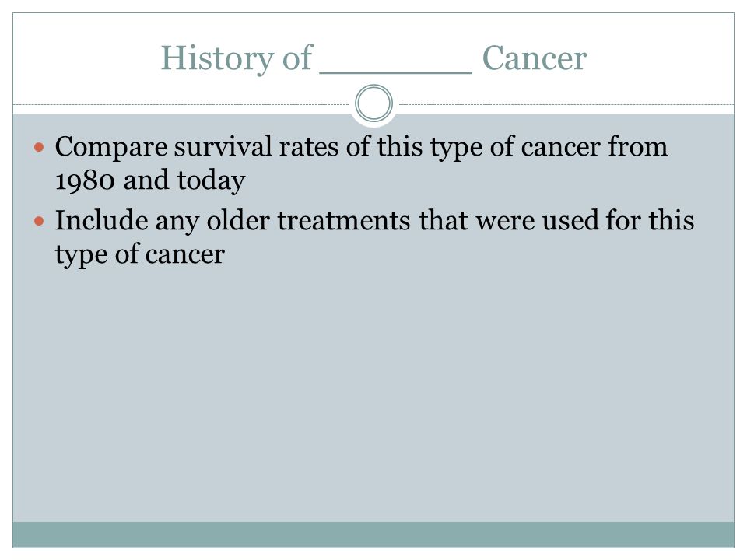
Task: Click the word of in the title
Action: coord(297,58)
